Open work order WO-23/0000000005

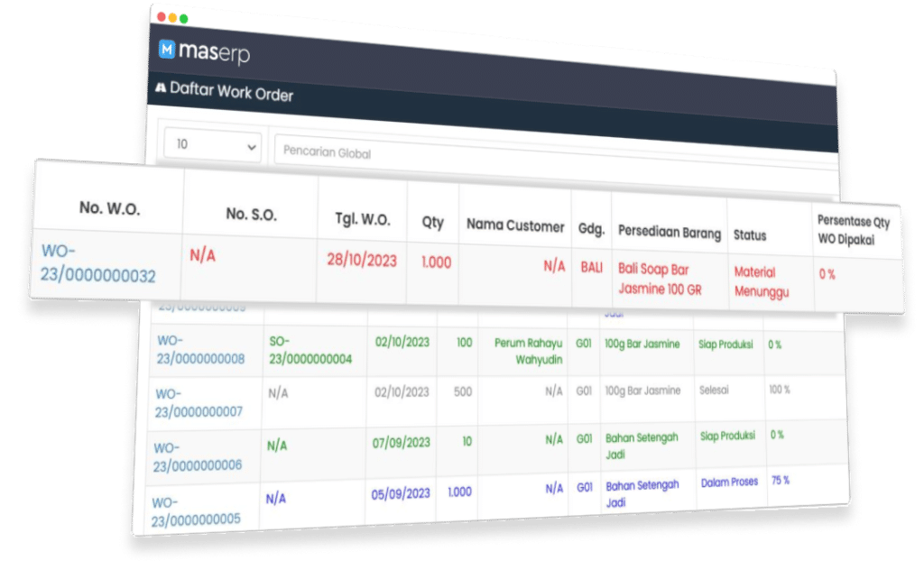pyautogui.click(x=195, y=510)
